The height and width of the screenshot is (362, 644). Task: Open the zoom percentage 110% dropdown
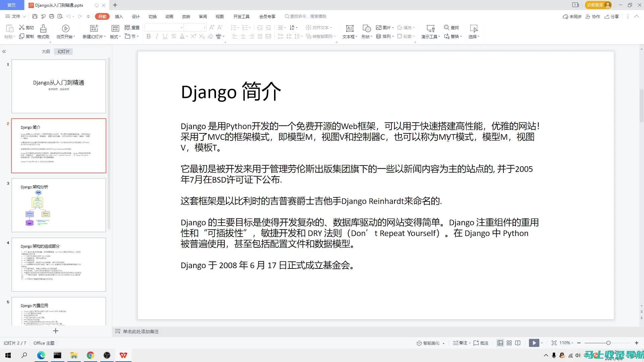tap(566, 343)
